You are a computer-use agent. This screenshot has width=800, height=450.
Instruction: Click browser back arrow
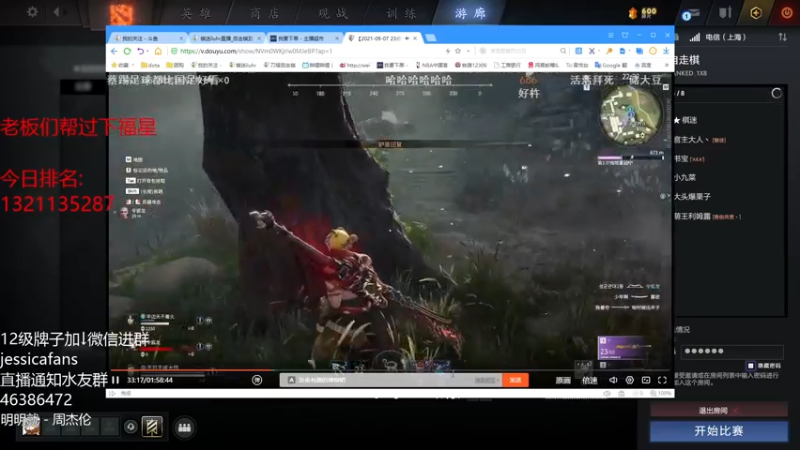(114, 51)
